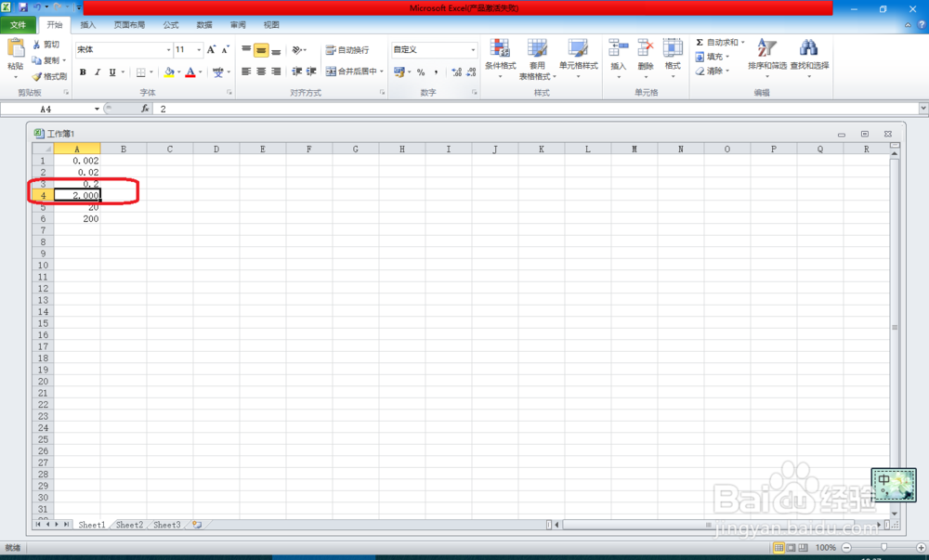Toggle underline formatting
The height and width of the screenshot is (560, 929).
112,72
